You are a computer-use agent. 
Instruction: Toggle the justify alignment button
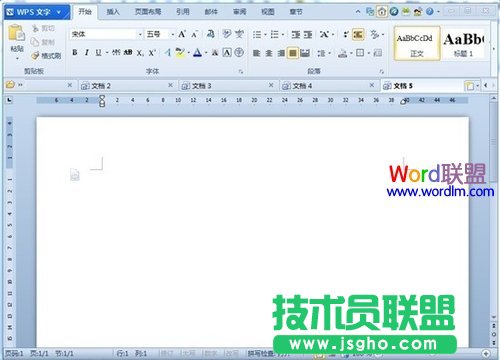click(x=293, y=53)
